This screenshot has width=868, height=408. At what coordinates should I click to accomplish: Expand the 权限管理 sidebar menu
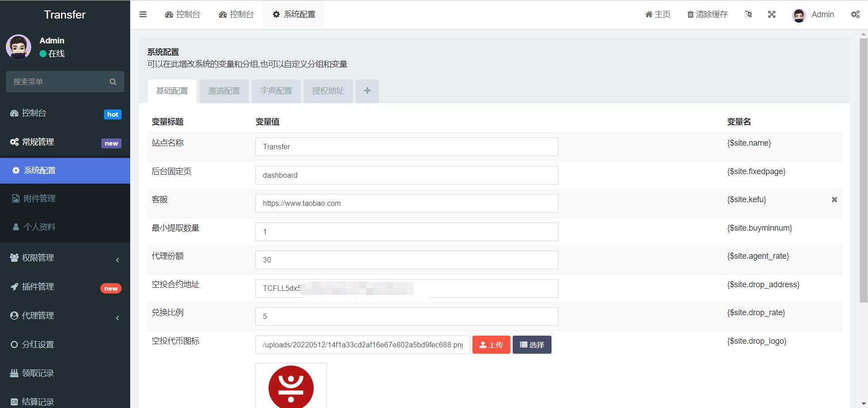tap(65, 258)
